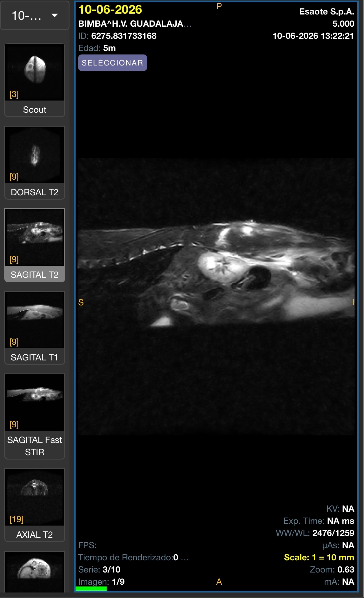Select the partially visible last series thumbnail
Image resolution: width=364 pixels, height=598 pixels.
35,572
